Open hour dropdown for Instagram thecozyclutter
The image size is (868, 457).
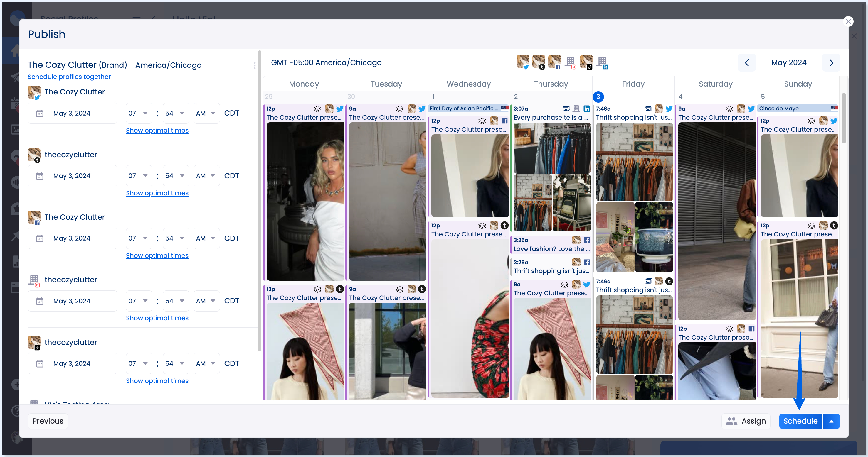tap(139, 301)
